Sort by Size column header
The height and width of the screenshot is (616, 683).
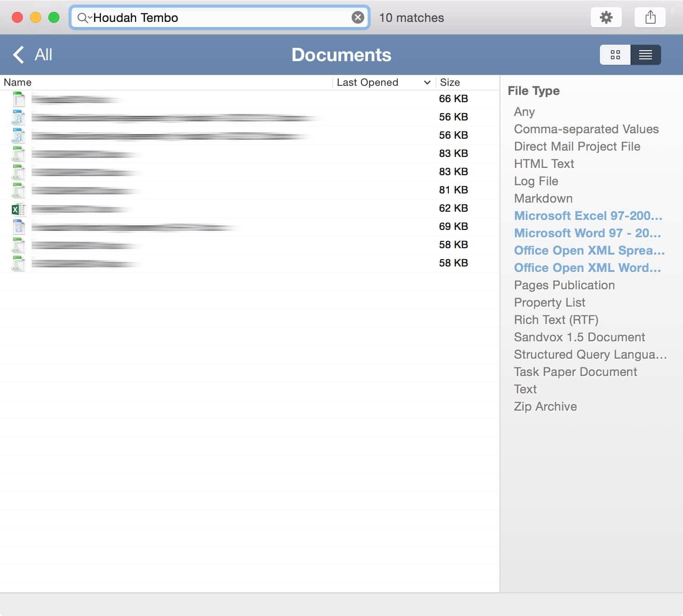pos(468,83)
